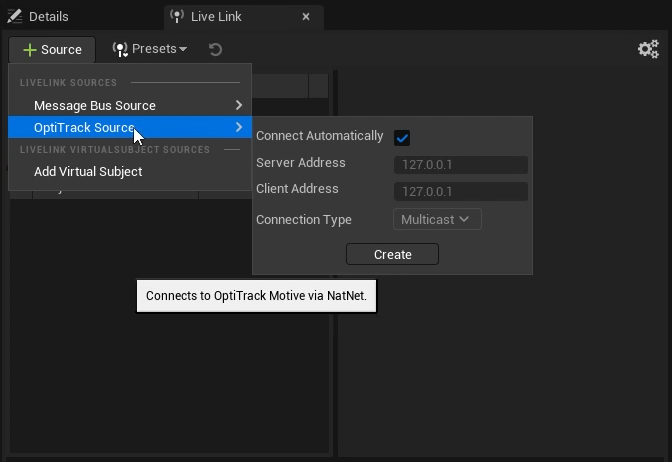This screenshot has height=462, width=672.
Task: Uncheck the Connect Automatically checkbox
Action: [x=402, y=137]
